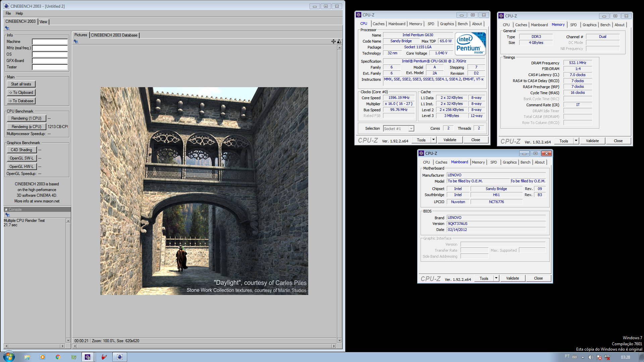Switch to CINEBENCH via its taskbar icon
The image size is (644, 362).
(120, 357)
